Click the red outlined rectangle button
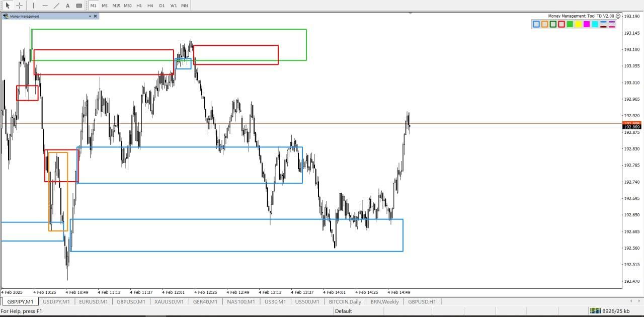The image size is (644, 317). (561, 24)
